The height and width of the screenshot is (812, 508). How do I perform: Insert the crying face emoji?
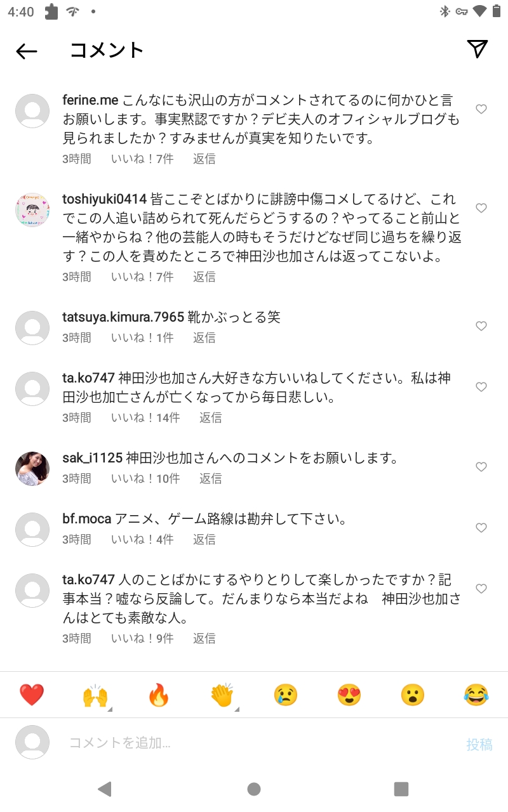(x=286, y=695)
